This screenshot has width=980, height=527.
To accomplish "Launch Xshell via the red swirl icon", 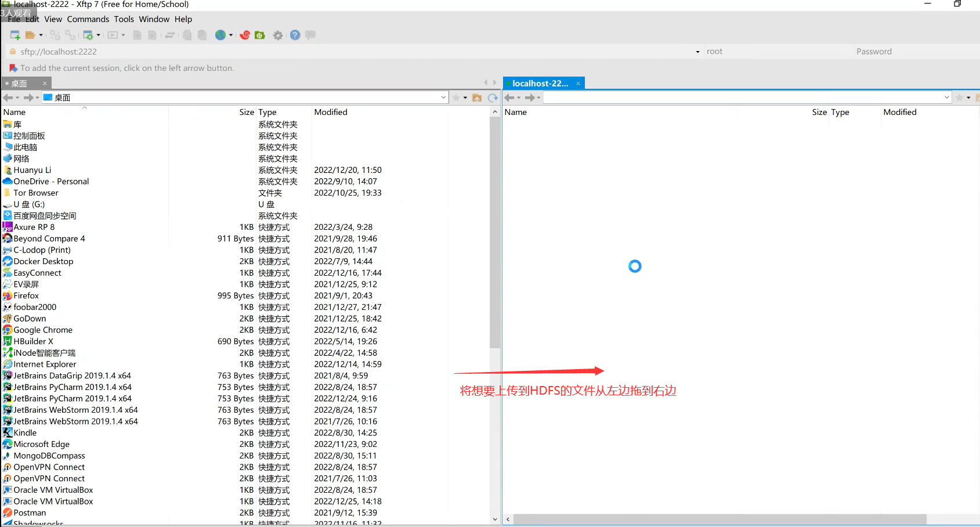I will click(x=245, y=35).
